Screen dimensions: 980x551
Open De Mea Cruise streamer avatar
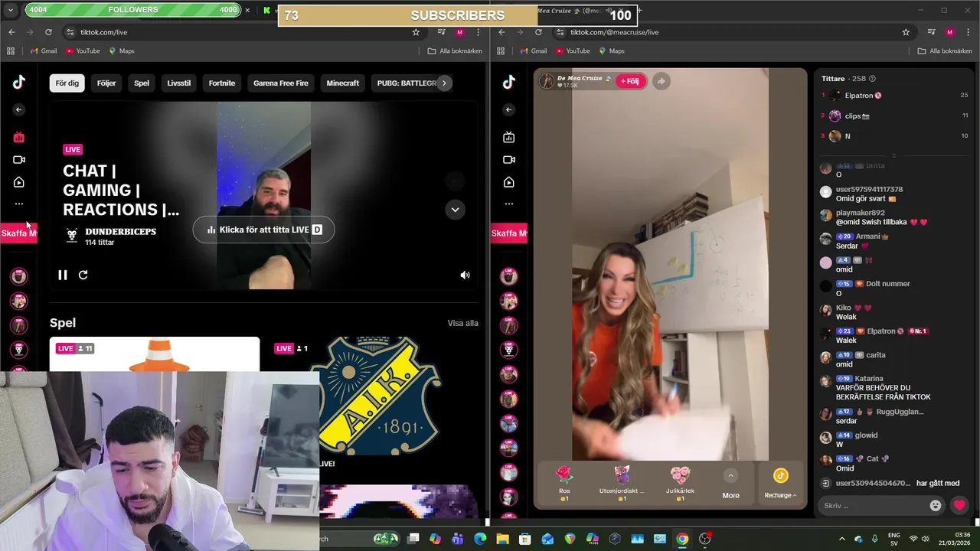tap(547, 81)
